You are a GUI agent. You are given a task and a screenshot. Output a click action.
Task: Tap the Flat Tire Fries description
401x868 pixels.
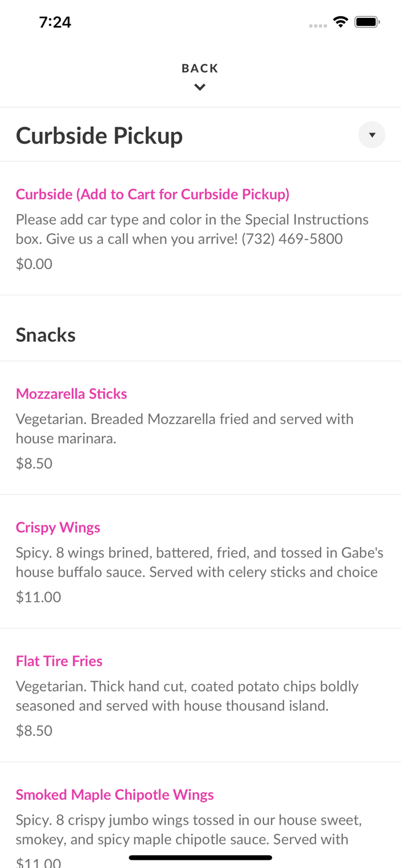click(187, 696)
